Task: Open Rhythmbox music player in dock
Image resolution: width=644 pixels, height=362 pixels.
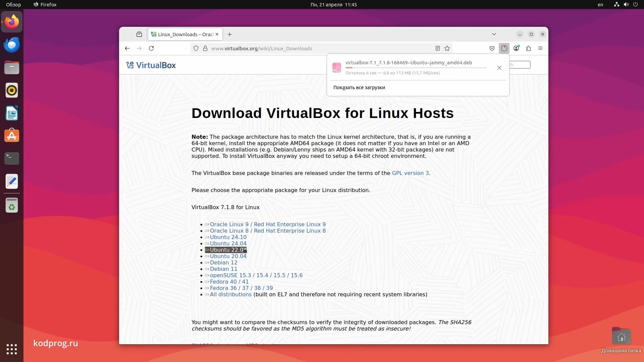Action: pos(12,90)
